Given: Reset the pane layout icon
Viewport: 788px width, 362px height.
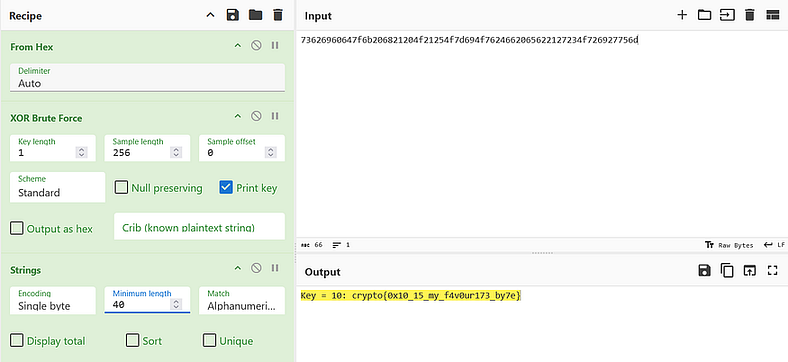Looking at the screenshot, I should tap(772, 15).
